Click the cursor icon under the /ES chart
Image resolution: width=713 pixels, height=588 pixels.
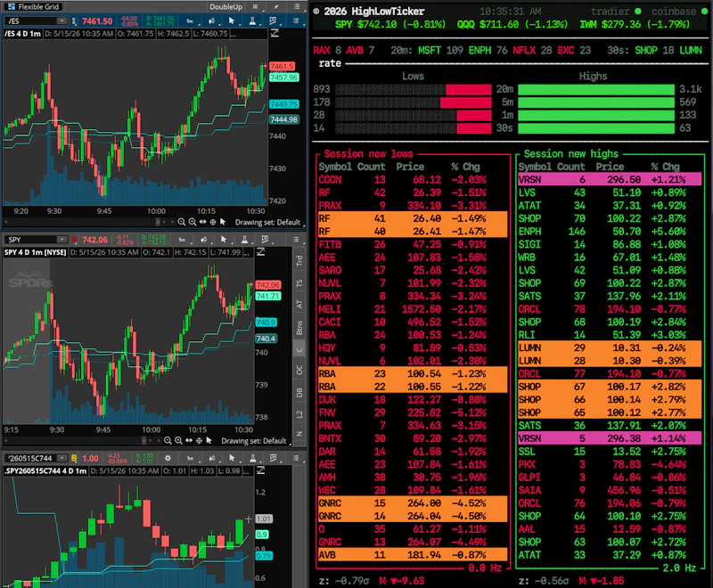coord(223,222)
